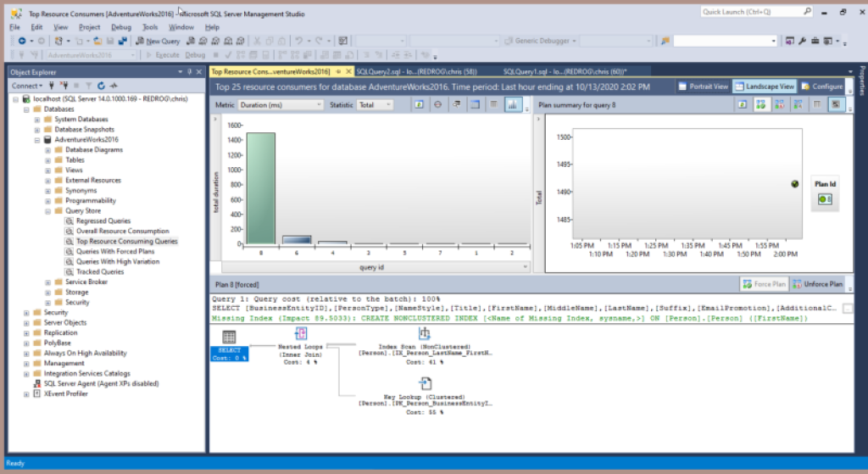Screen dimensions: 868x474
Task: Open the Window menu
Action: [x=181, y=27]
